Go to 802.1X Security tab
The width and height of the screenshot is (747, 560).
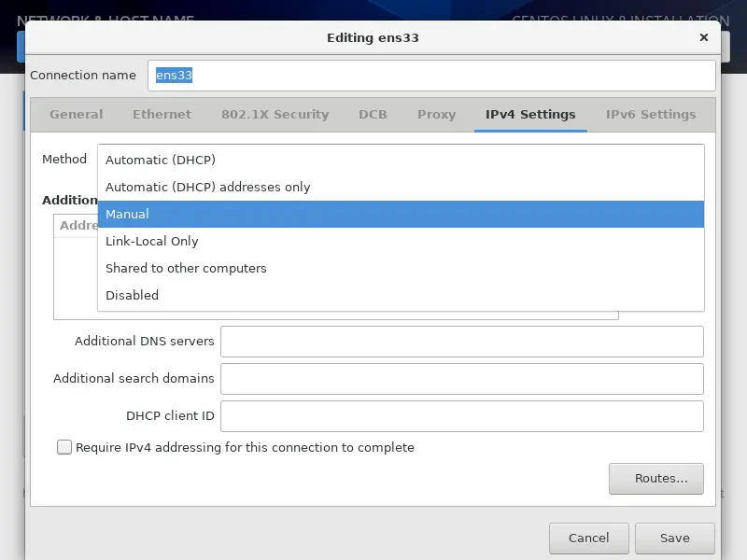275,114
